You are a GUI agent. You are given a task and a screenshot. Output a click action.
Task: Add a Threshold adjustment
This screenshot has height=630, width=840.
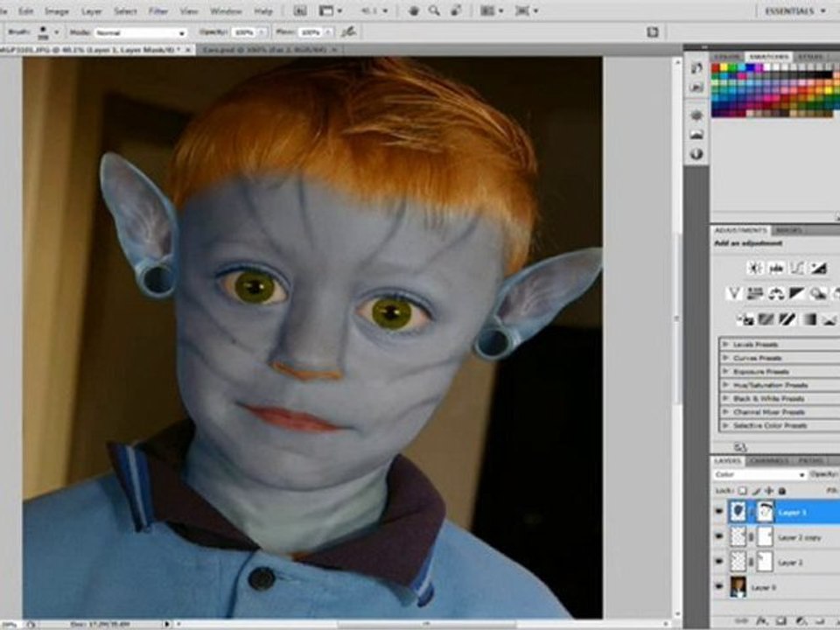(787, 320)
